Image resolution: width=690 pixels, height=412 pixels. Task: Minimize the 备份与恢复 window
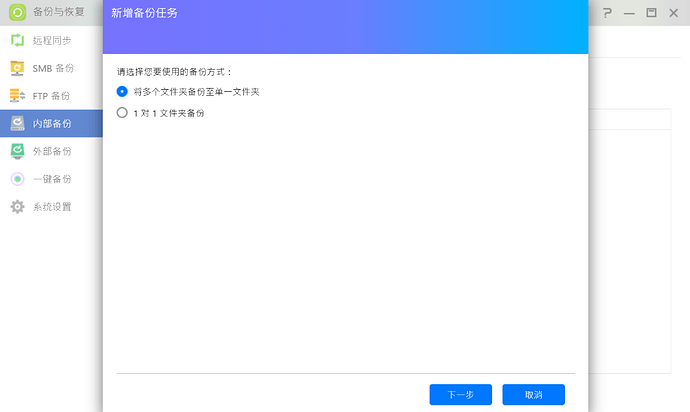point(627,14)
